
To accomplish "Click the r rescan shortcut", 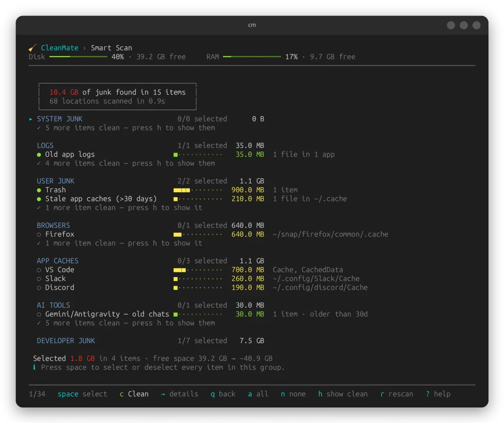I will click(x=397, y=394).
